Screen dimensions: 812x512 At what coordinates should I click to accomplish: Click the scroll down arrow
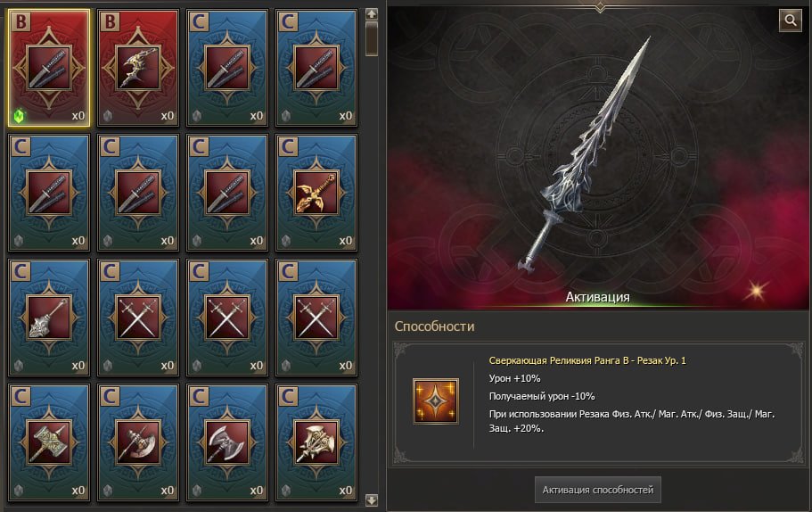[x=372, y=500]
